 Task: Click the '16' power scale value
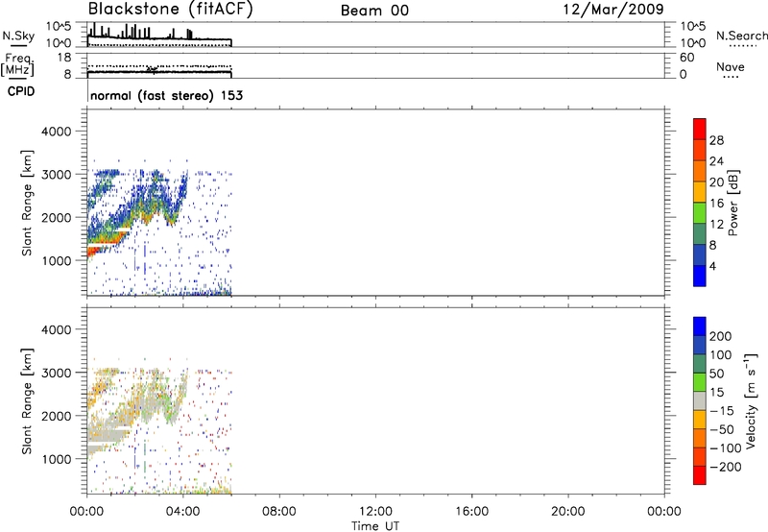tap(716, 204)
